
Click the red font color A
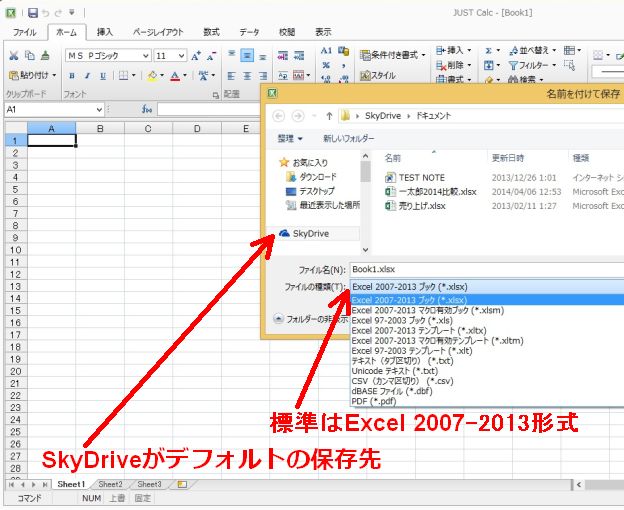click(175, 76)
